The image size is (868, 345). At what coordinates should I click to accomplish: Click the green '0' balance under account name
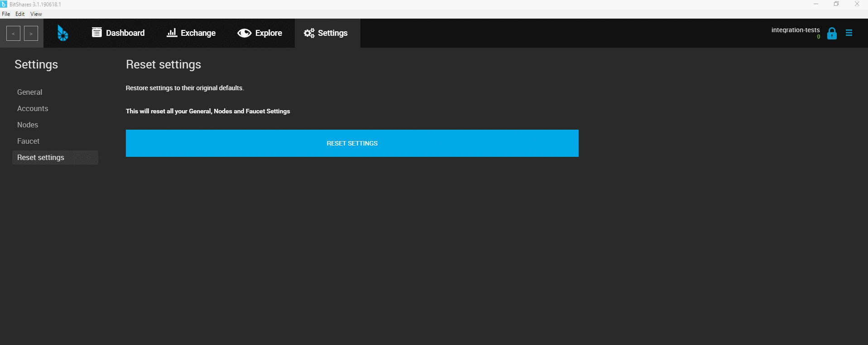point(819,37)
